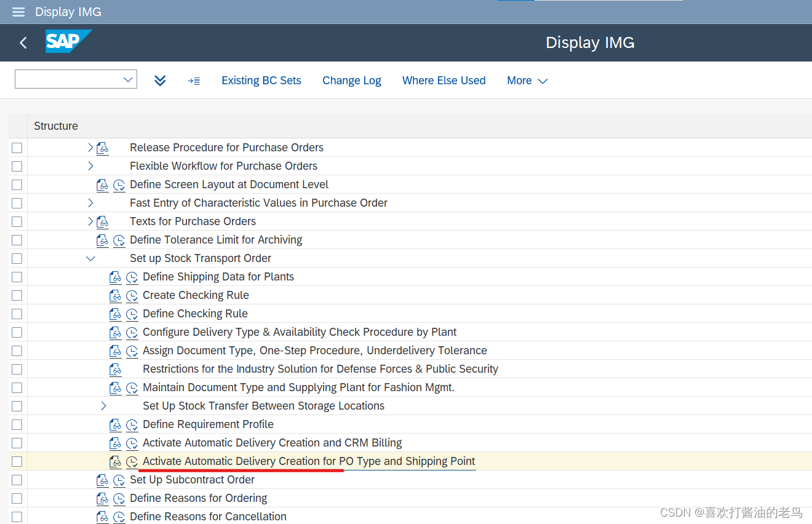The image size is (812, 524).
Task: Open the hamburger menu icon
Action: pos(18,11)
